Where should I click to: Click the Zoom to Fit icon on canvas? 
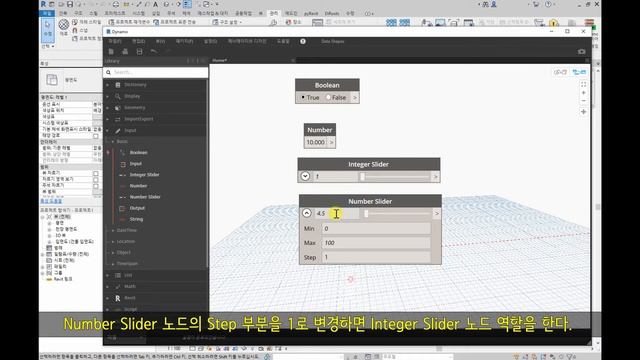coord(583,84)
